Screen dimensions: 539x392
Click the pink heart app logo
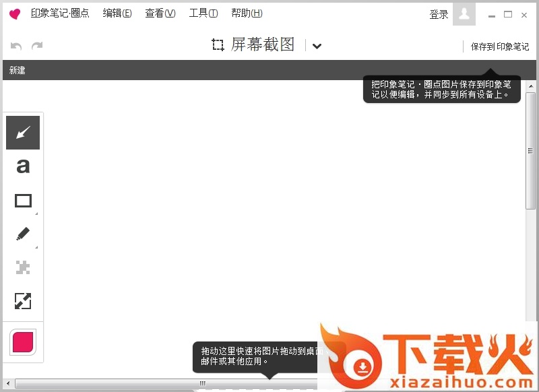pos(14,14)
